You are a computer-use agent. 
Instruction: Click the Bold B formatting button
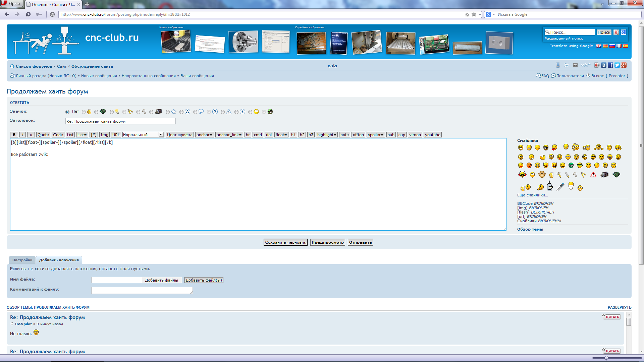tap(14, 135)
